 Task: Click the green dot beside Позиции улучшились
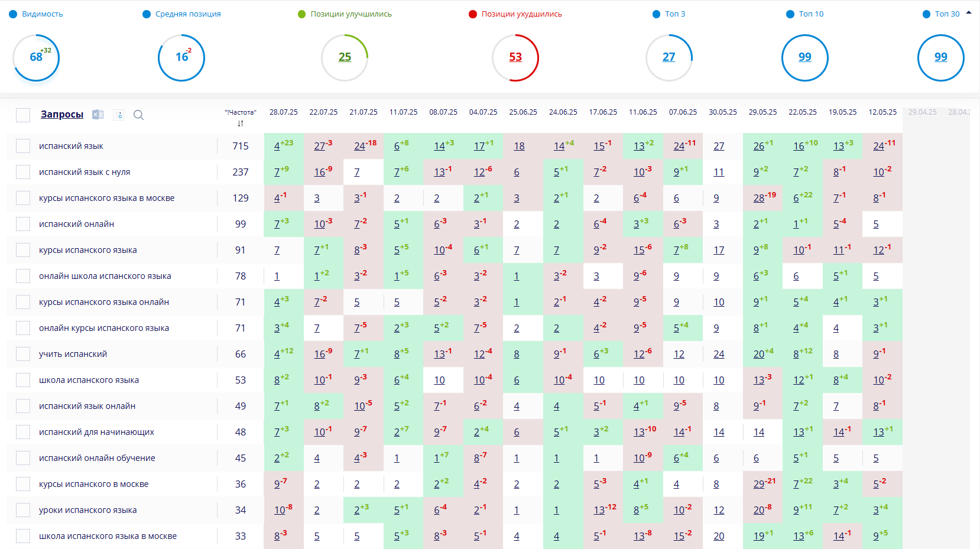(x=301, y=14)
